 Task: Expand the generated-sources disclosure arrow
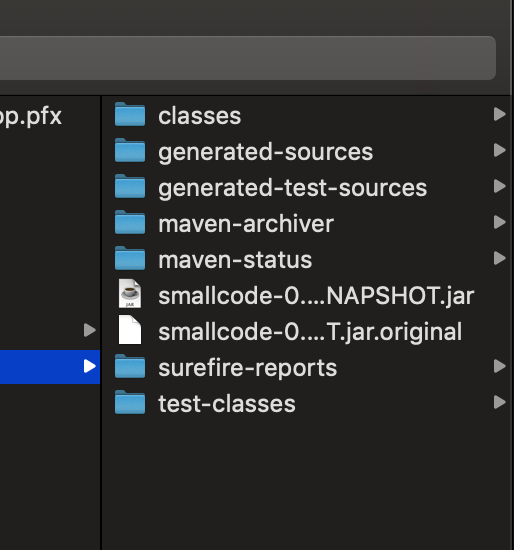click(500, 150)
